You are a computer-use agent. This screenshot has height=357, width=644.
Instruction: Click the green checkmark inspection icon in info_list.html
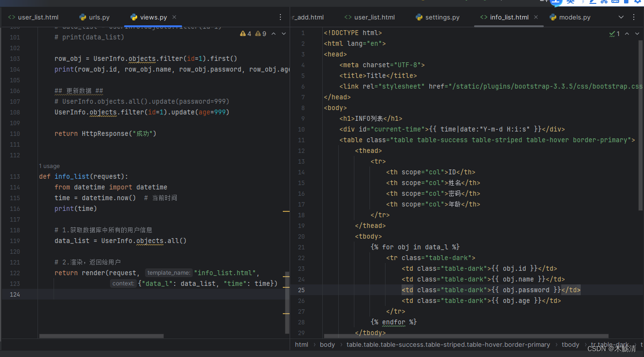(612, 34)
